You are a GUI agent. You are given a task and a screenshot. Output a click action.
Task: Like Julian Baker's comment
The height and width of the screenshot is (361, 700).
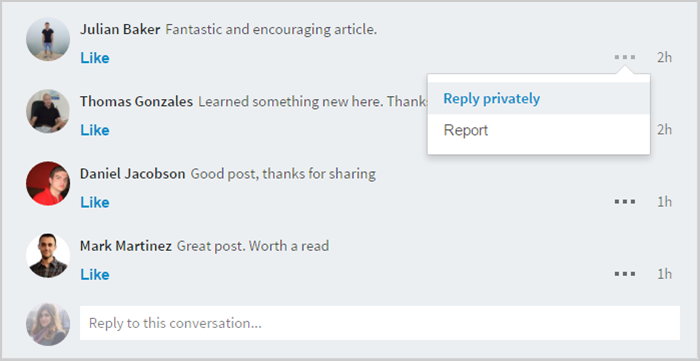[95, 58]
